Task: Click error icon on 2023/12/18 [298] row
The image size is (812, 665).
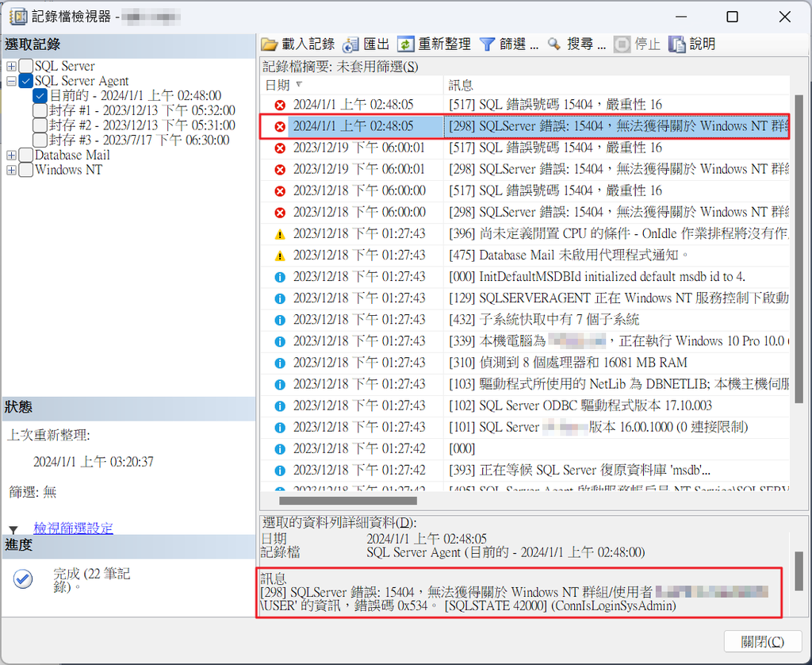Action: (280, 213)
